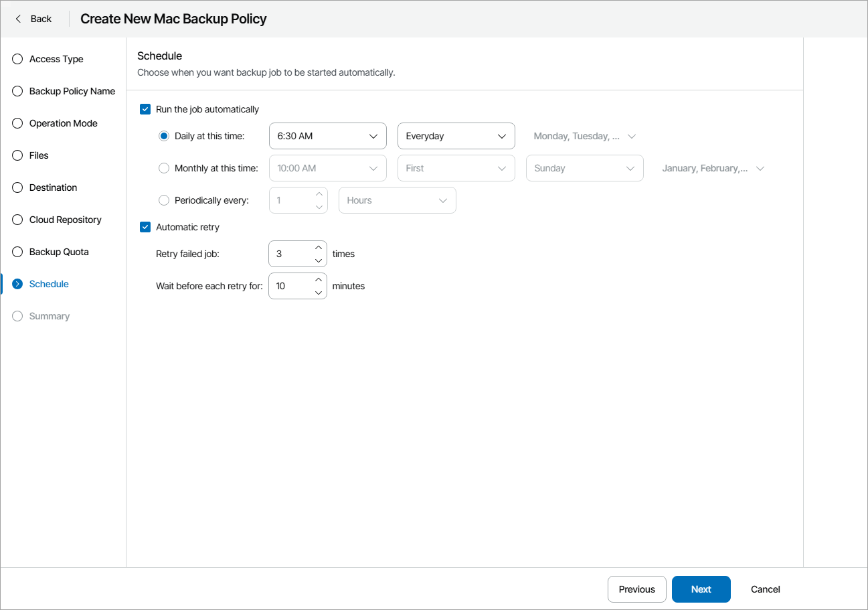Select the Monthly at this time option

(164, 168)
